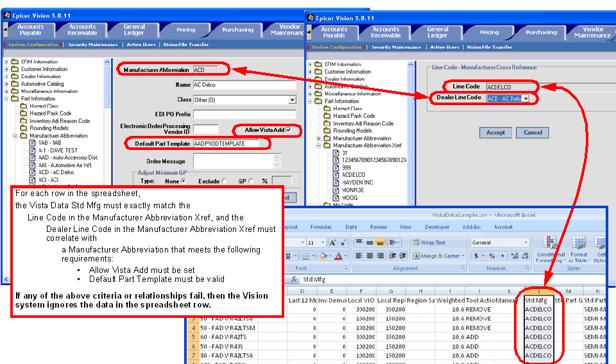Expand Manufacturer Abbreviation in right window tree
The height and width of the screenshot is (364, 616).
tap(319, 138)
